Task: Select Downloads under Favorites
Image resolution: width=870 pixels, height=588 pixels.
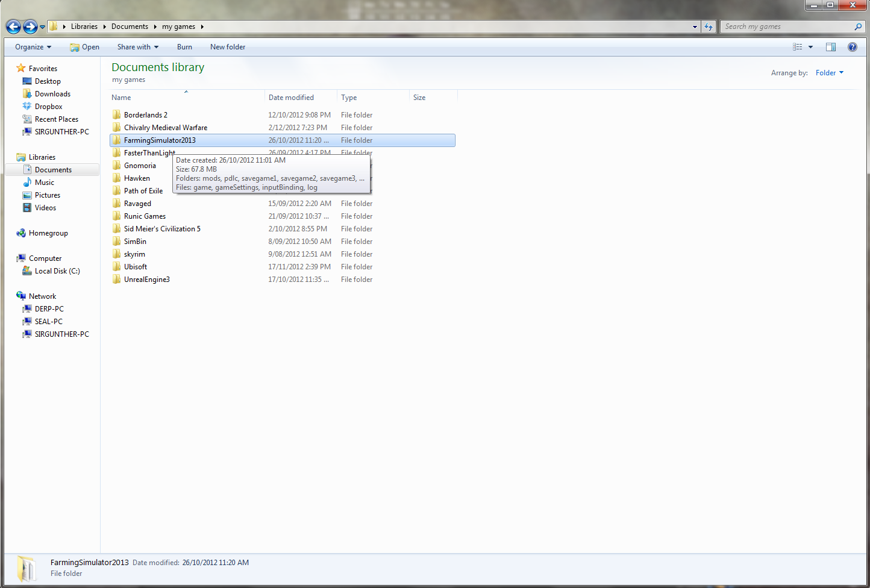Action: point(52,94)
